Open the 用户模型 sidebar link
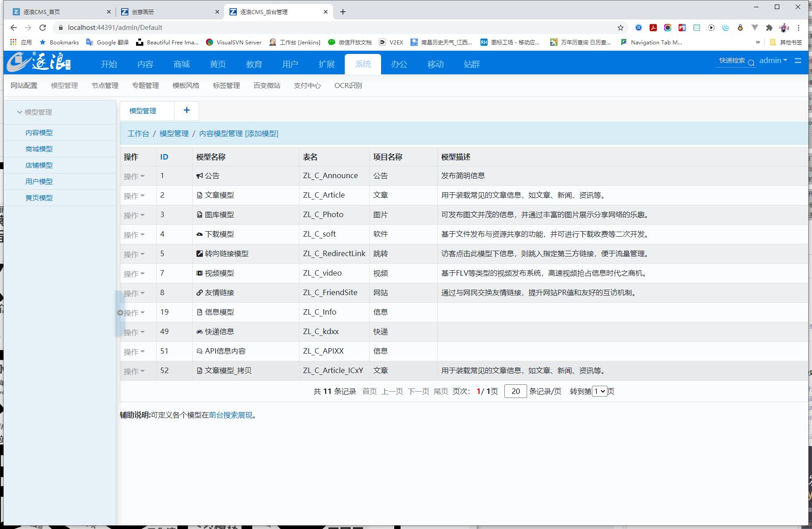 click(39, 181)
